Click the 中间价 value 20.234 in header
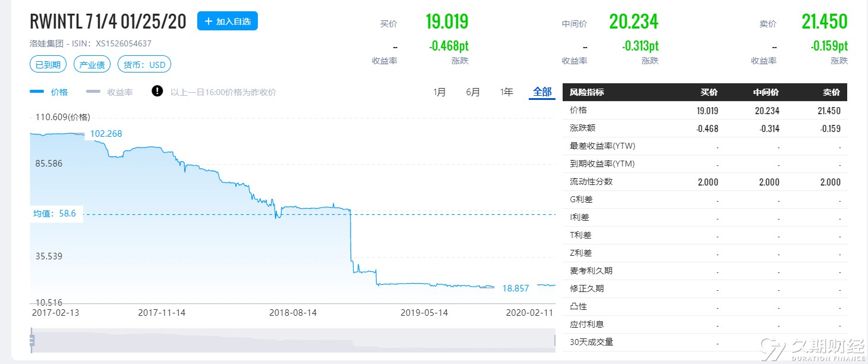868x364 pixels. pos(633,22)
